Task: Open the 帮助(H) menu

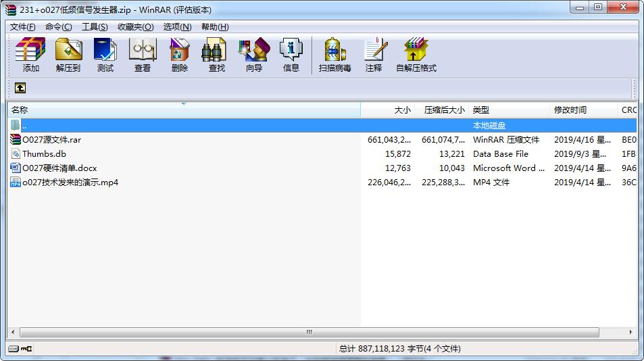Action: pyautogui.click(x=215, y=26)
